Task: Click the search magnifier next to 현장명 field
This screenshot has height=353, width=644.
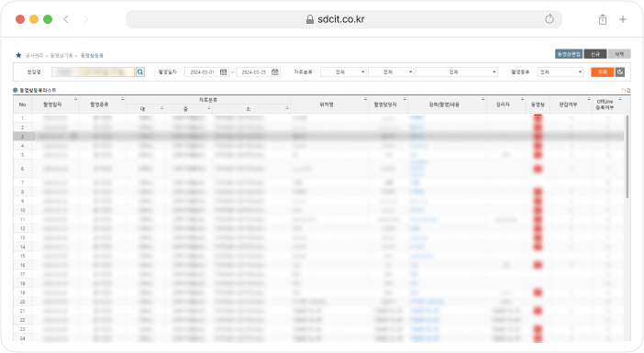Action: point(140,72)
